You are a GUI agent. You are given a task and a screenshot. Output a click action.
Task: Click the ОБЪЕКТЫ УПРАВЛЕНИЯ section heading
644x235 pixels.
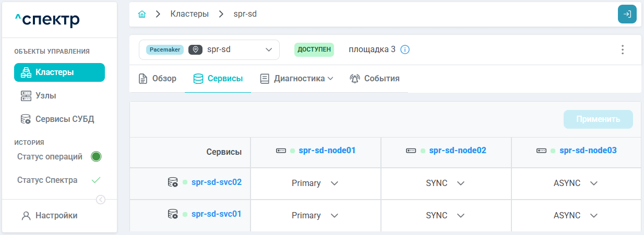[52, 52]
